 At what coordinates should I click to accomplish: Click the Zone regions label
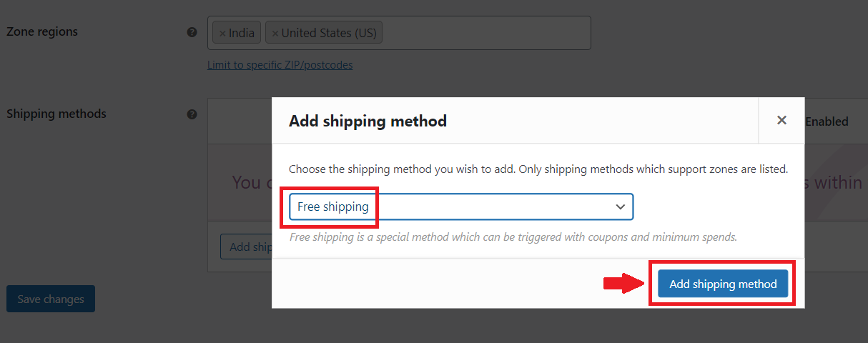pos(42,31)
